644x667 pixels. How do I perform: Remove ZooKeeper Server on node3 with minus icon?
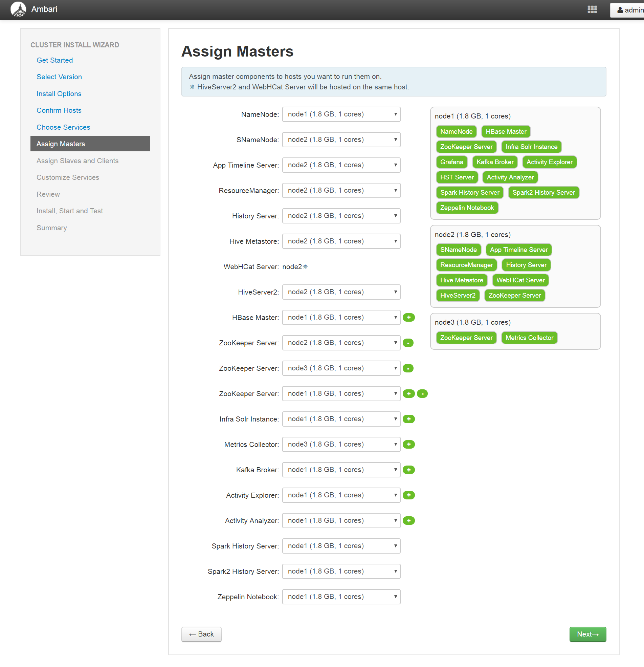(408, 368)
